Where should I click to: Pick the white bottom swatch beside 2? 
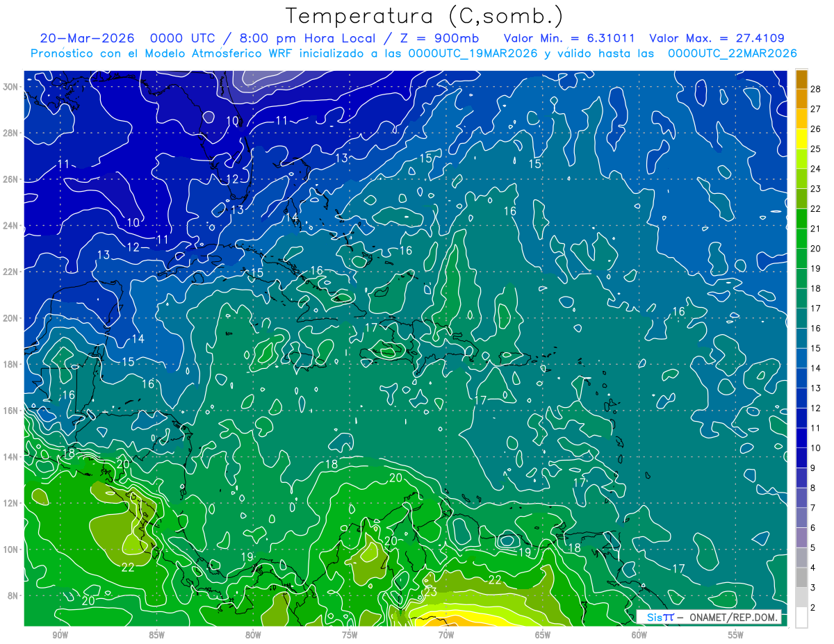(801, 618)
